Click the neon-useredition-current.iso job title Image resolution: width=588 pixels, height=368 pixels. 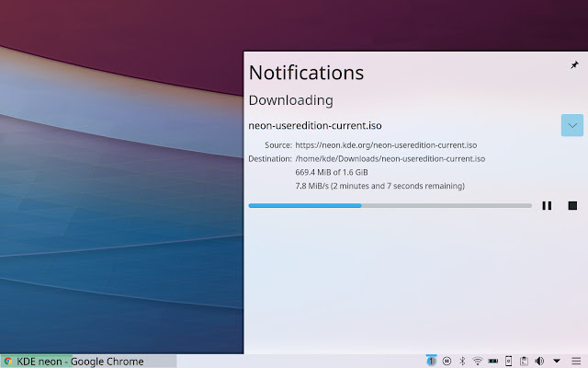coord(316,125)
